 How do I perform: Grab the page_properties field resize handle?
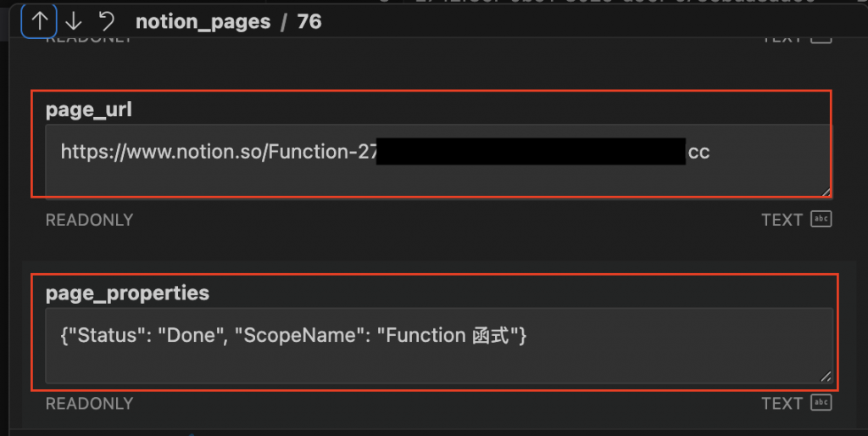(826, 376)
